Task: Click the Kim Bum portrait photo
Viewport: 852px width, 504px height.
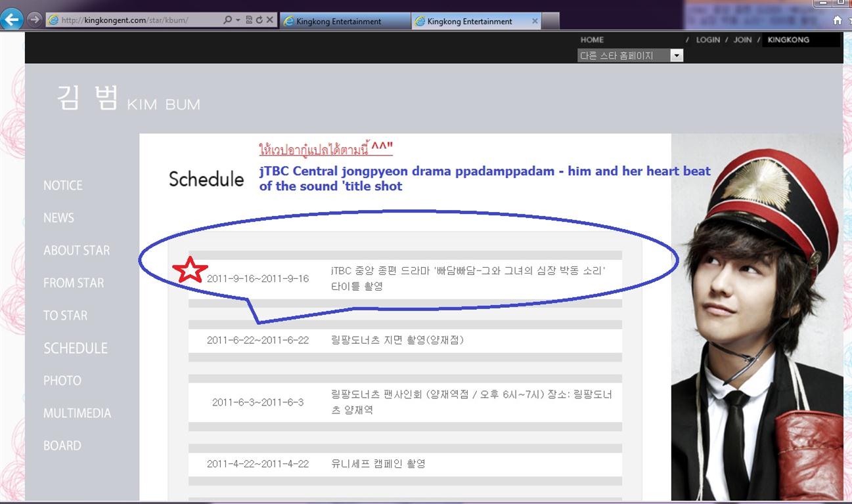Action: [x=757, y=318]
